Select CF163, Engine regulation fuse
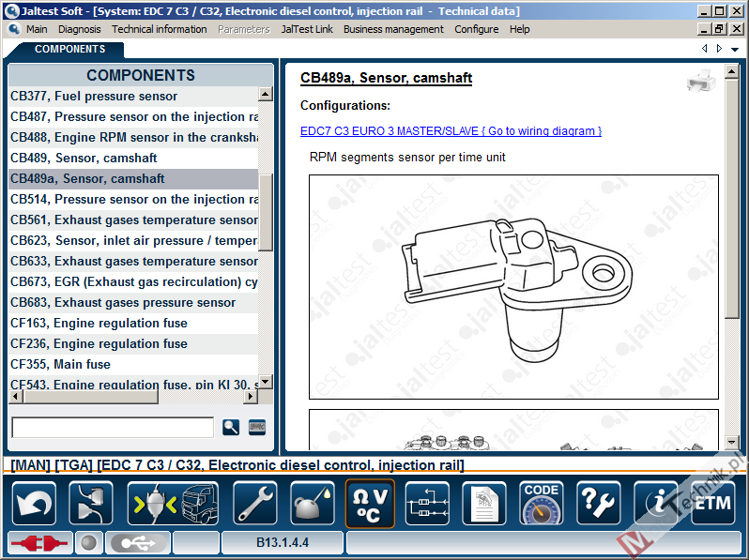 [x=133, y=323]
